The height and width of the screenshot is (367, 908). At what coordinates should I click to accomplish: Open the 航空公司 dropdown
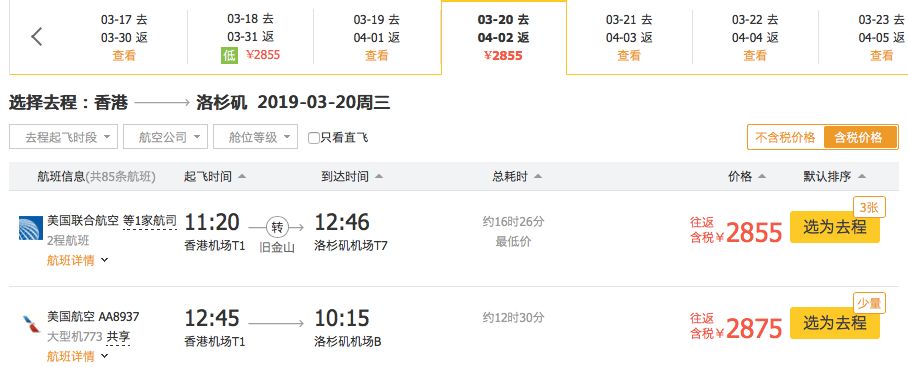(x=165, y=137)
